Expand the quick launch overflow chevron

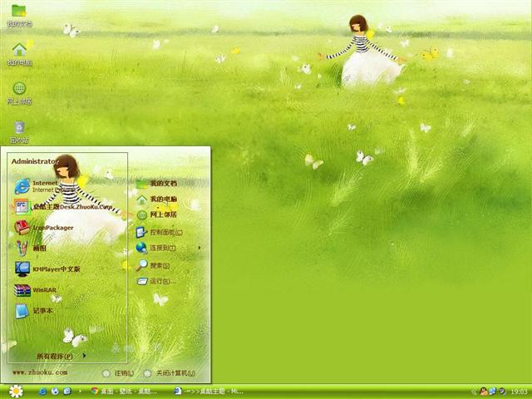80,392
